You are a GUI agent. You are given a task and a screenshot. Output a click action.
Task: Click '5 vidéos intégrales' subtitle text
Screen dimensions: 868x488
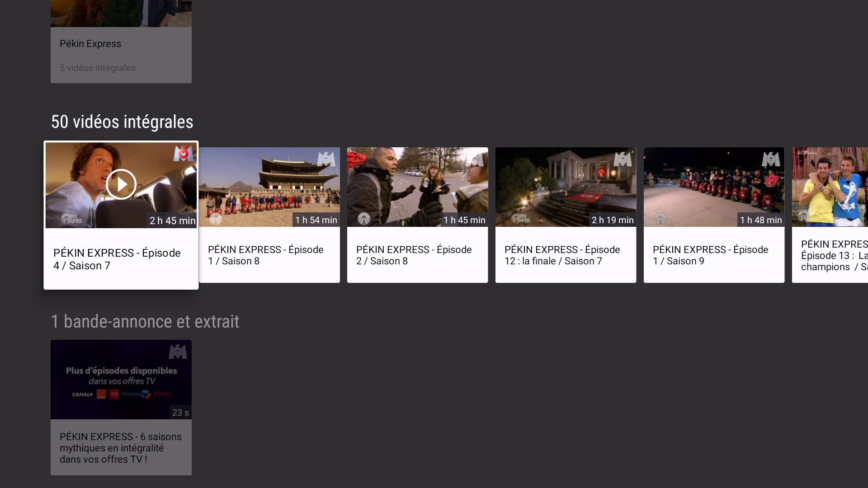point(98,68)
